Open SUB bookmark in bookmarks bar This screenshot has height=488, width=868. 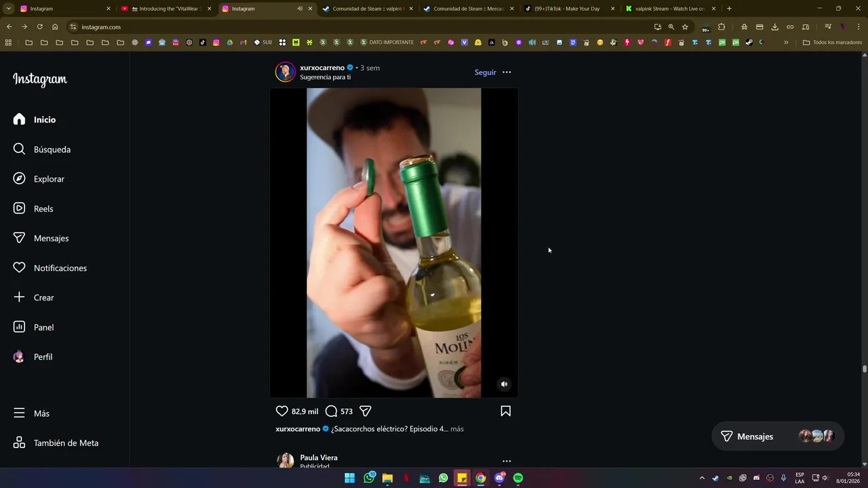(263, 42)
